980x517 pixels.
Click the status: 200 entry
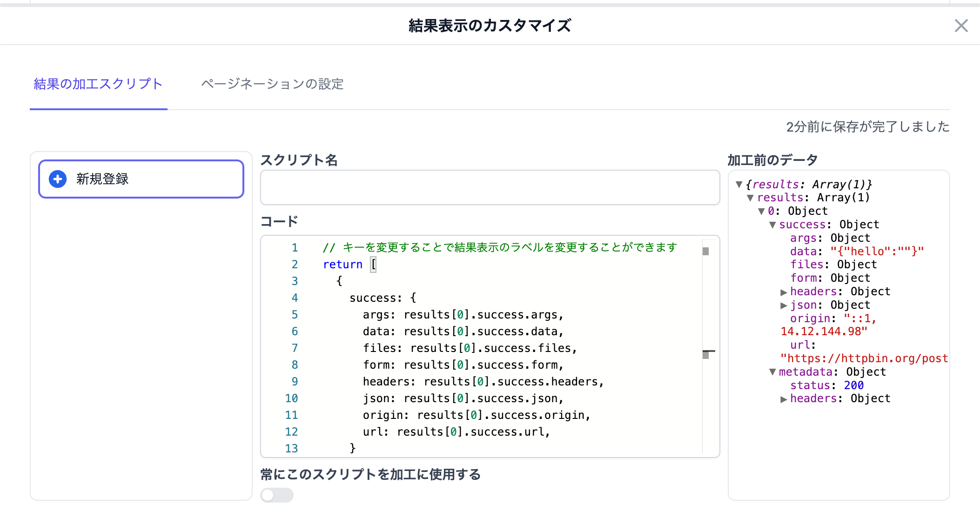tap(826, 385)
